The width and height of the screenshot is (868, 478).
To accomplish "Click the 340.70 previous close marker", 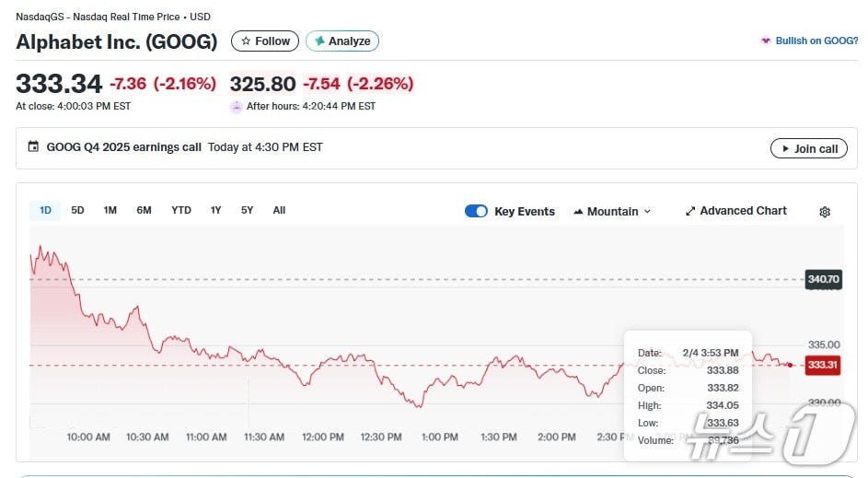I will tap(823, 279).
